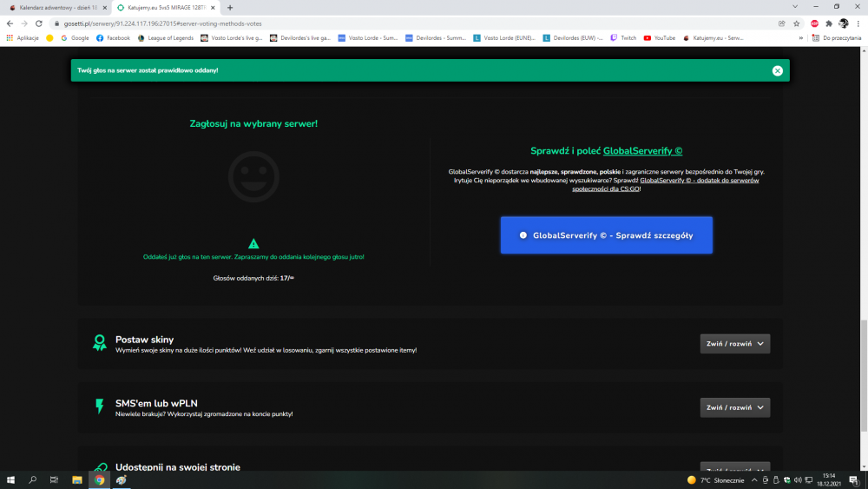Open the Vosto Lorde (EUNE) bookmark
This screenshot has height=489, width=868.
click(504, 38)
